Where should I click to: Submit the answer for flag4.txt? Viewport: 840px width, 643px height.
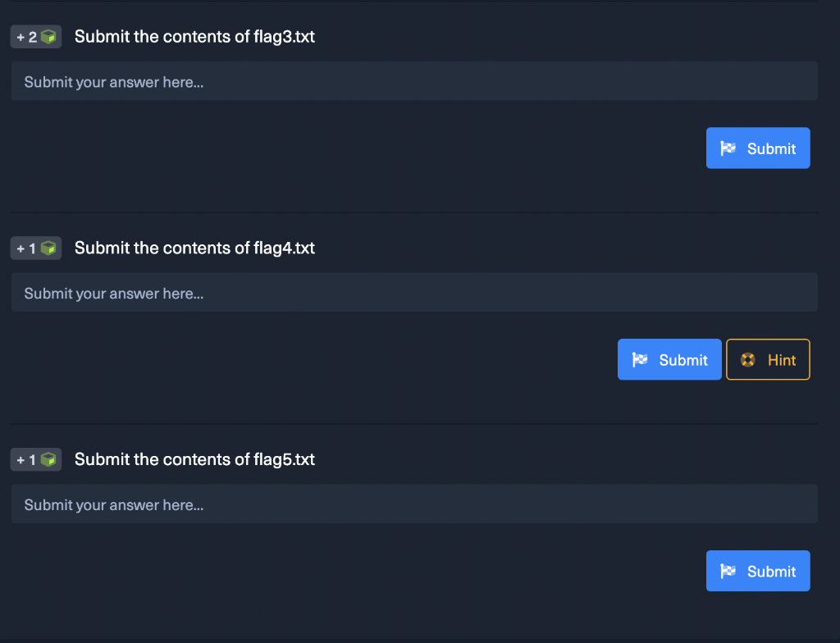[x=669, y=360]
